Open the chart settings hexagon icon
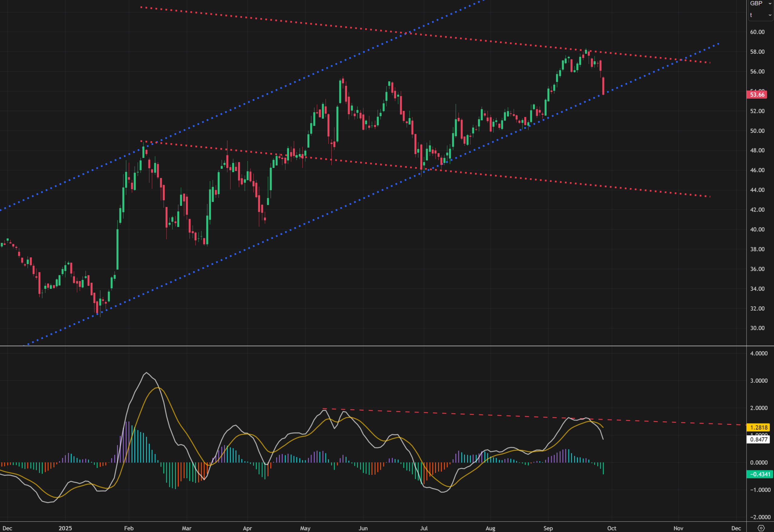The height and width of the screenshot is (532, 774). pos(761,528)
